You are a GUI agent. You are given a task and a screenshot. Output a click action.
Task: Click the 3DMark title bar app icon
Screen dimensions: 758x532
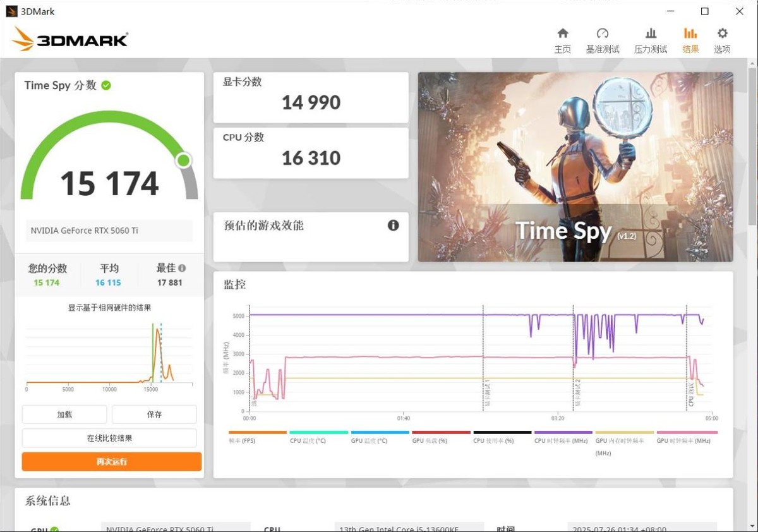(x=11, y=11)
